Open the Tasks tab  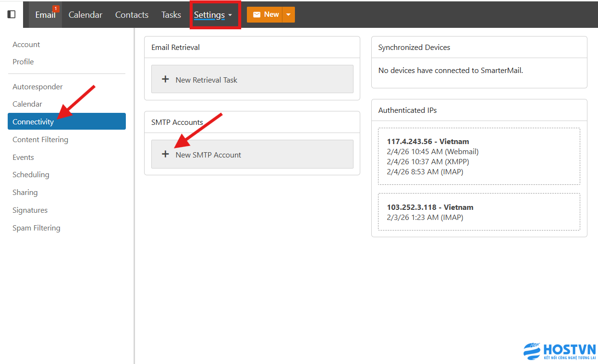coord(171,15)
